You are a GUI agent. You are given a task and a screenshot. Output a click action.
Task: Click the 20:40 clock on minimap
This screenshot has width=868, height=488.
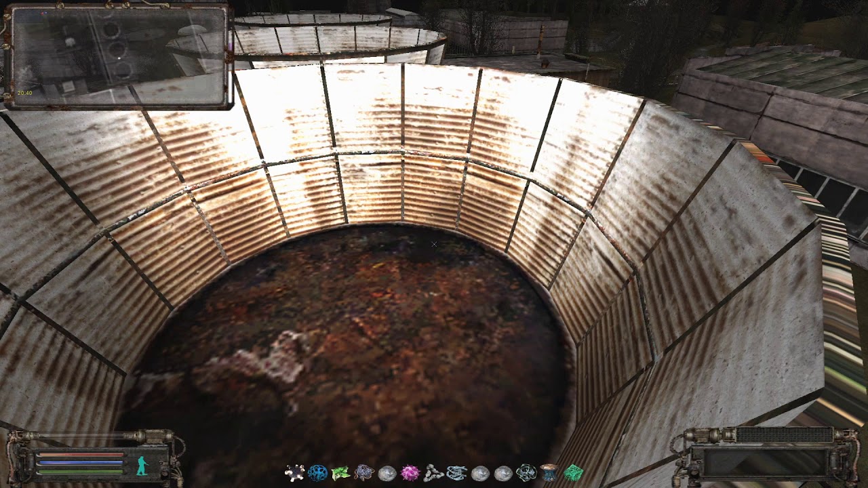[x=24, y=93]
